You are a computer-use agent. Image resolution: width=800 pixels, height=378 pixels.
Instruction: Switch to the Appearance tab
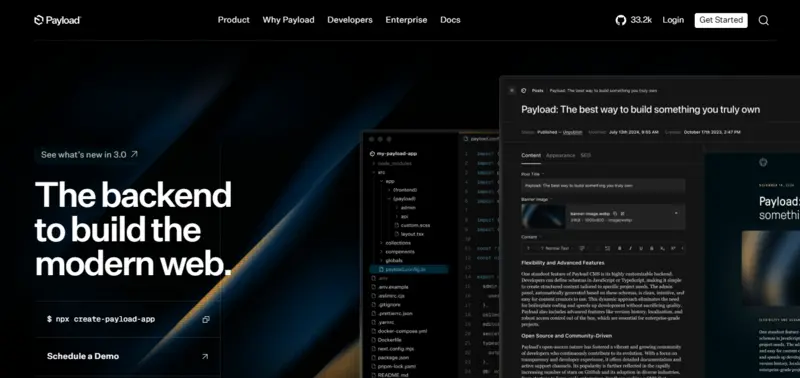pyautogui.click(x=560, y=155)
